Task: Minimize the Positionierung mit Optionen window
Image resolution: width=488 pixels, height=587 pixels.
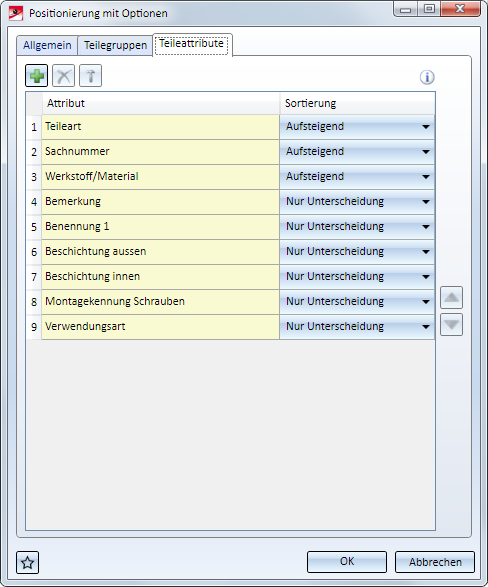Action: pos(406,9)
